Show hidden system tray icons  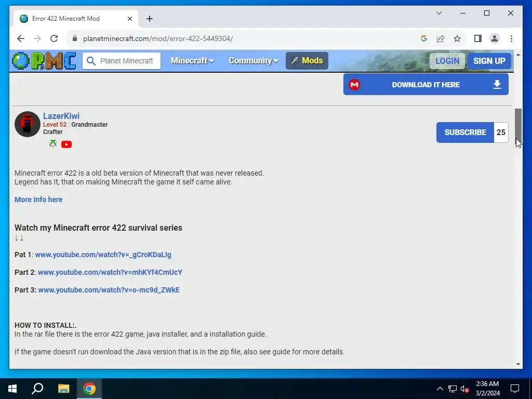440,389
